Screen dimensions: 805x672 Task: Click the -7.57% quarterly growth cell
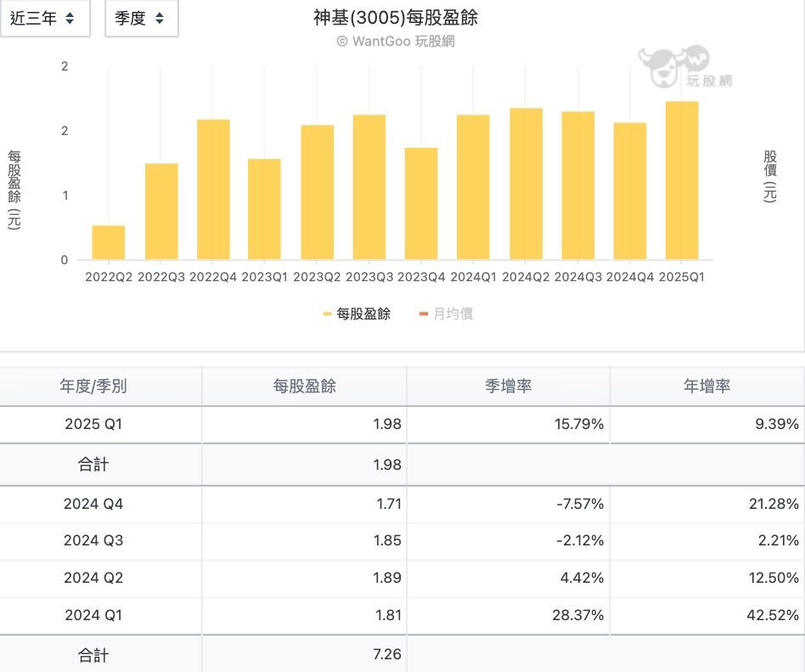coord(580,504)
